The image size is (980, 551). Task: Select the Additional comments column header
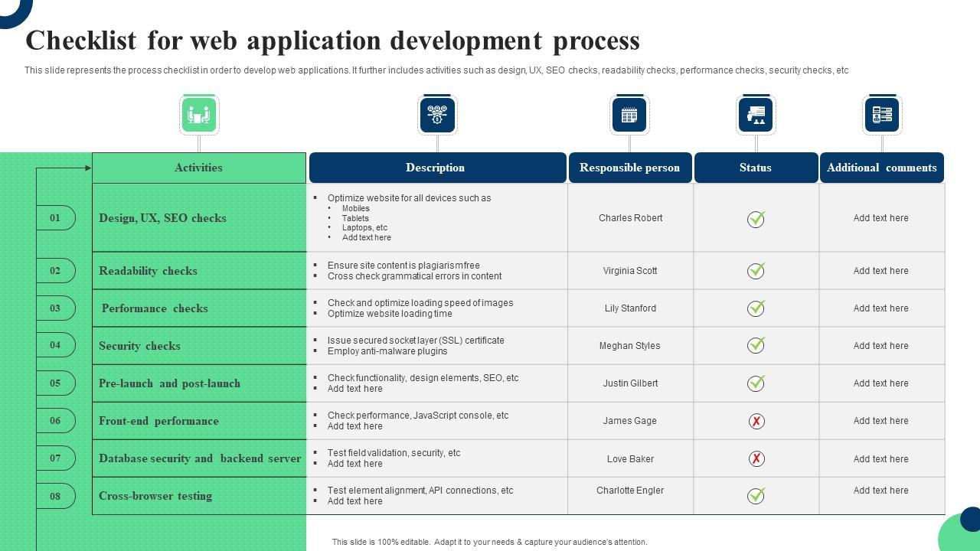tap(882, 168)
